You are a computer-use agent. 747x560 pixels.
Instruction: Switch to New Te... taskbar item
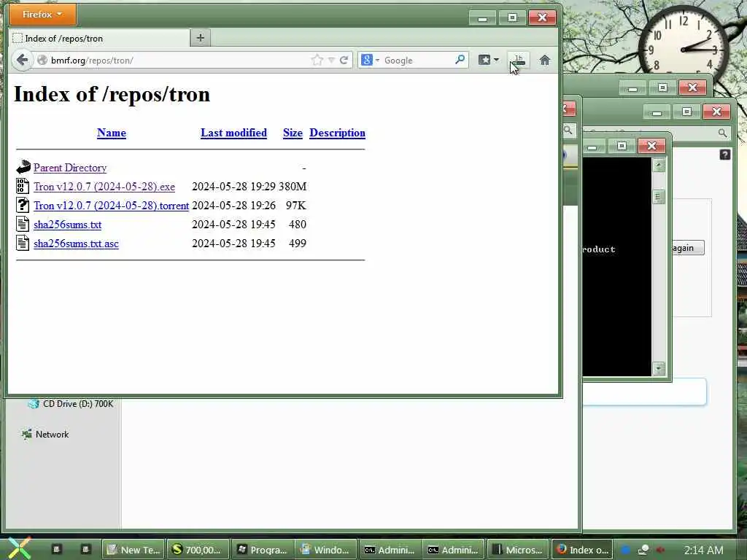(133, 550)
